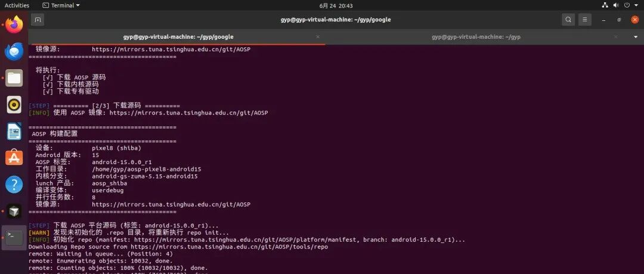
Task: Click the terminal search magnifier icon
Action: pos(568,19)
